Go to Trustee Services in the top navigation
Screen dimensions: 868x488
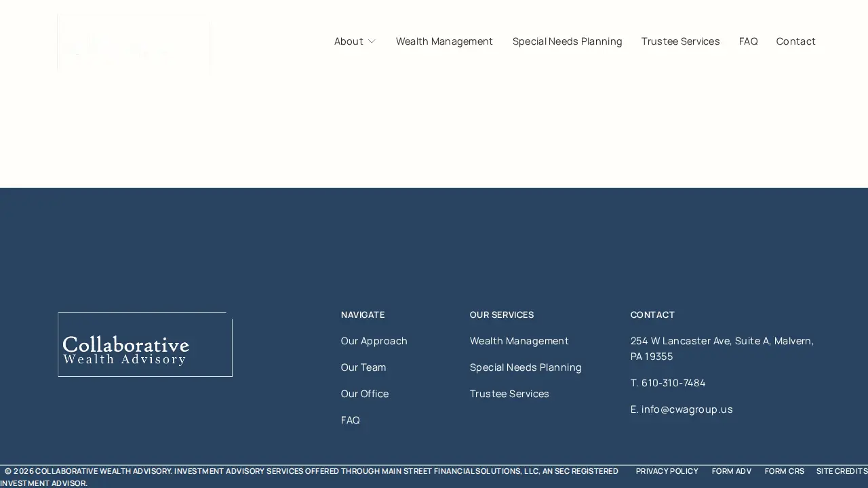(x=680, y=41)
